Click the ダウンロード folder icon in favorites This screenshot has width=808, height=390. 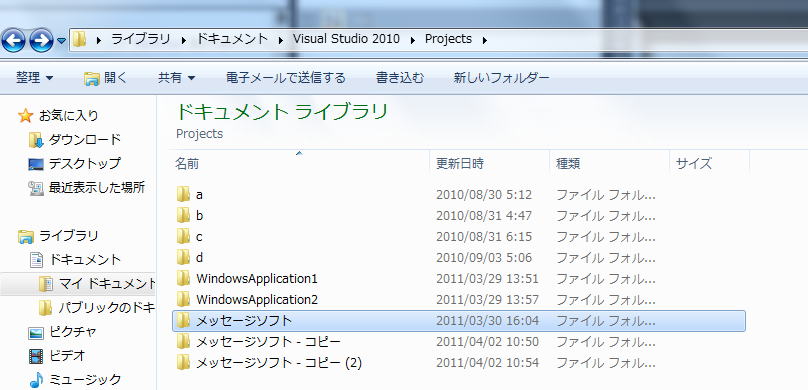coord(36,140)
